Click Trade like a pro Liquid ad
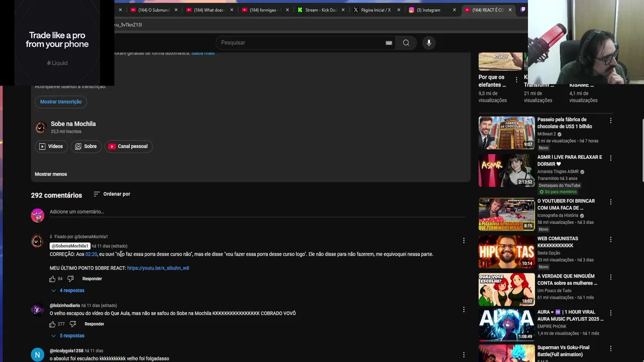644x362 pixels. coord(57,43)
